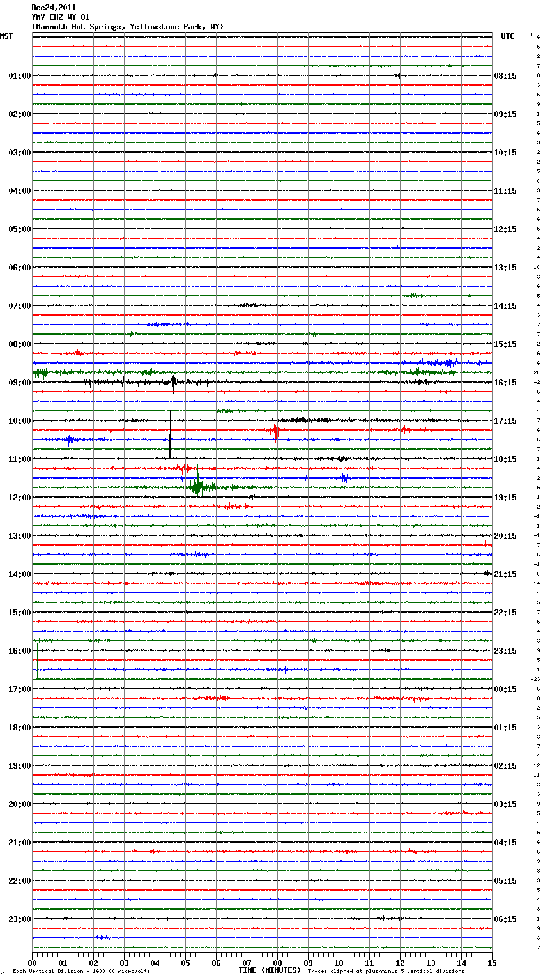Click the '15:15' UTC time label
This screenshot has height=980, width=543.
pyautogui.click(x=505, y=344)
